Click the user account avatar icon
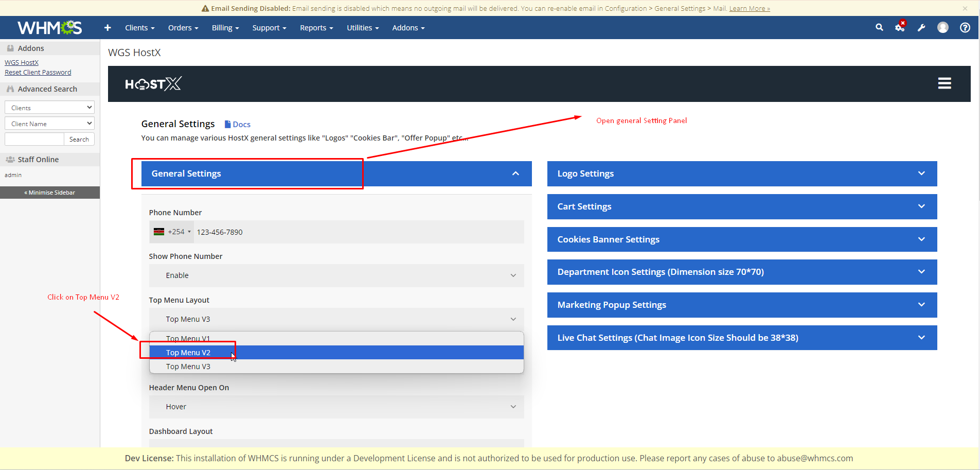This screenshot has height=470, width=980. tap(942, 28)
